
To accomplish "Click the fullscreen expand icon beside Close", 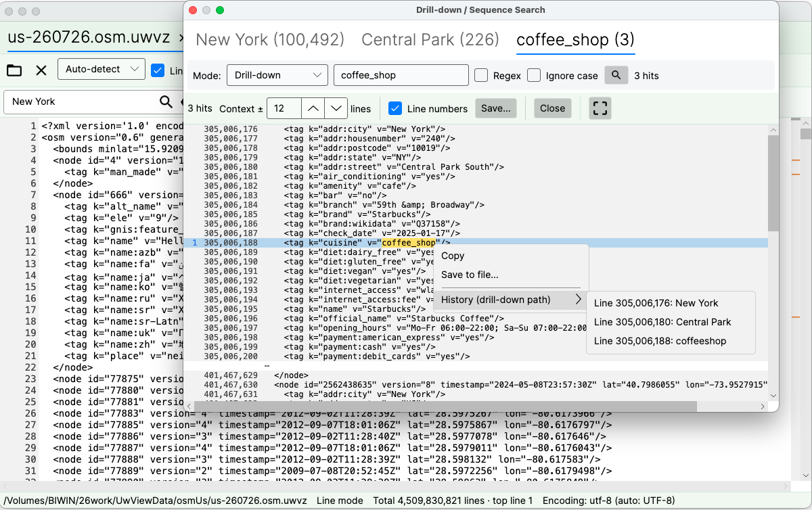I will pos(601,108).
